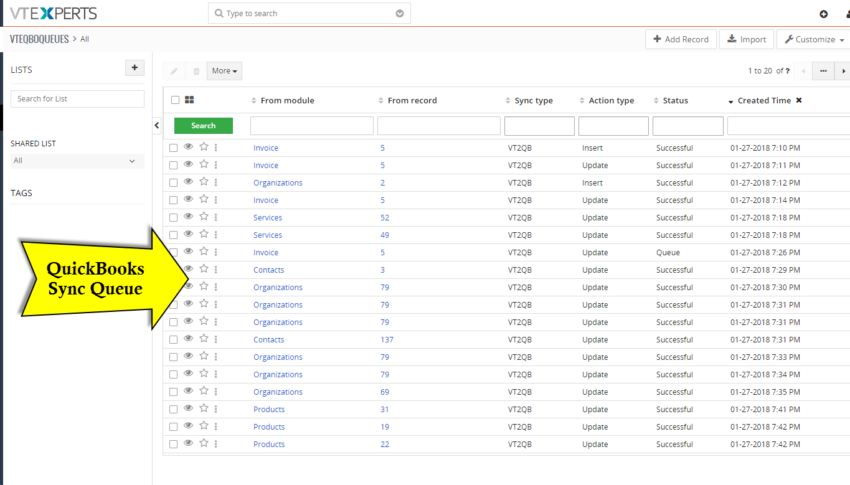
Task: Toggle eye icon on Products 31 row
Action: pyautogui.click(x=188, y=408)
